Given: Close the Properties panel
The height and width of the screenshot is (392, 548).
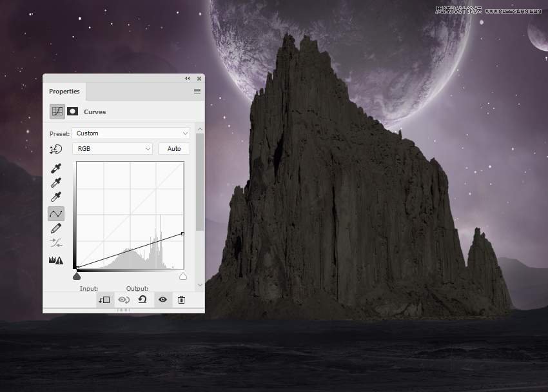Looking at the screenshot, I should click(x=199, y=79).
